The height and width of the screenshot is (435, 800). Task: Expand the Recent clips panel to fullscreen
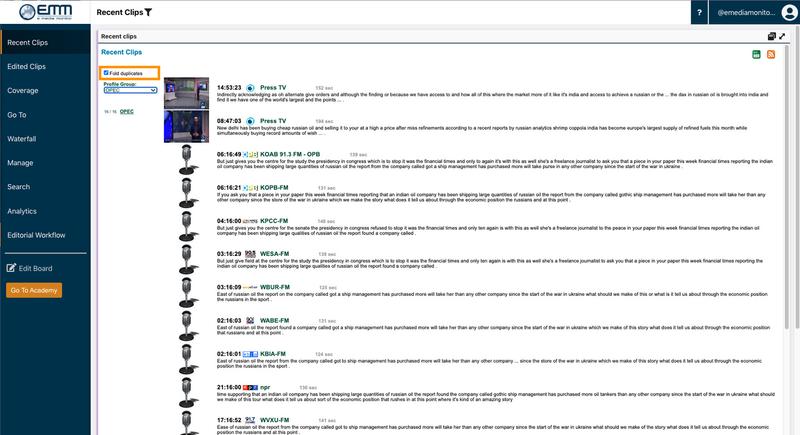coord(783,36)
